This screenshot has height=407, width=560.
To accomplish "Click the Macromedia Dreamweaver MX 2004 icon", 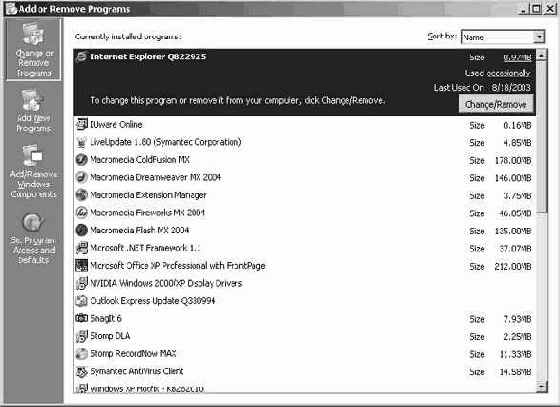I will click(81, 177).
